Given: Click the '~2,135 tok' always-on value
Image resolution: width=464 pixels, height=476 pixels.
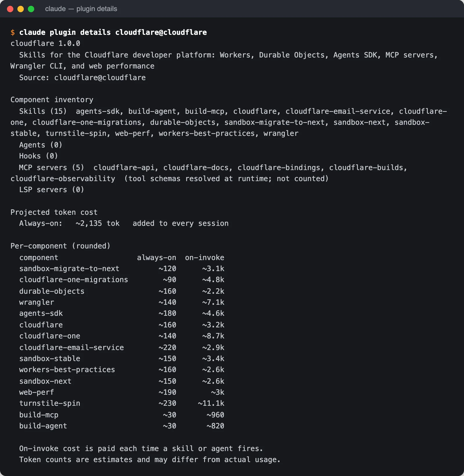Looking at the screenshot, I should (x=98, y=223).
